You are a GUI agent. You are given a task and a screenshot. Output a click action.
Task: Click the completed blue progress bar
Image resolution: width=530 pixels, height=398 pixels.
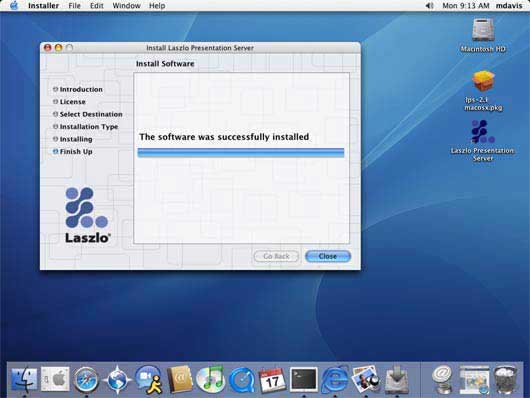pyautogui.click(x=241, y=153)
